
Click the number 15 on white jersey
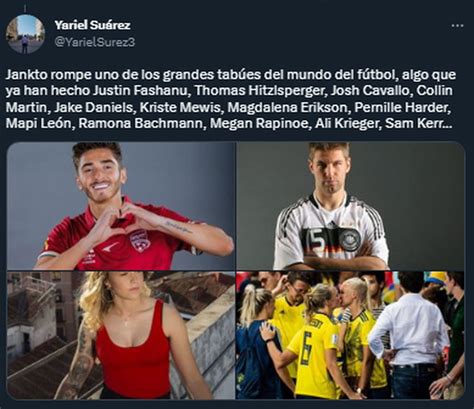point(317,240)
